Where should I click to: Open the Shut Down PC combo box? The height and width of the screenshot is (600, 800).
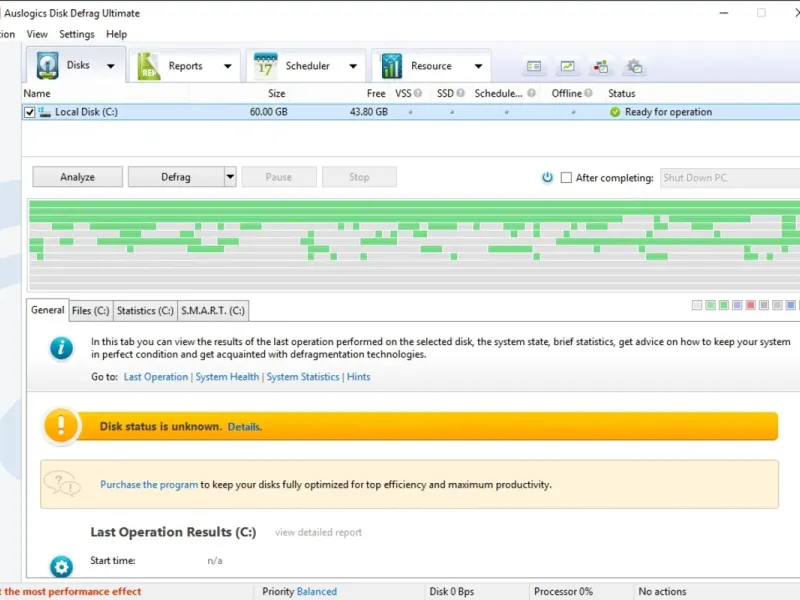pos(730,178)
